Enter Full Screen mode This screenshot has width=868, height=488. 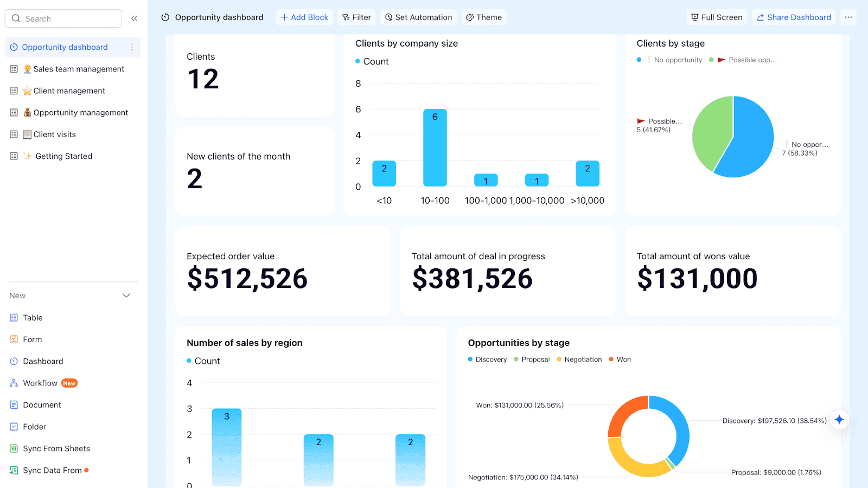pyautogui.click(x=717, y=17)
